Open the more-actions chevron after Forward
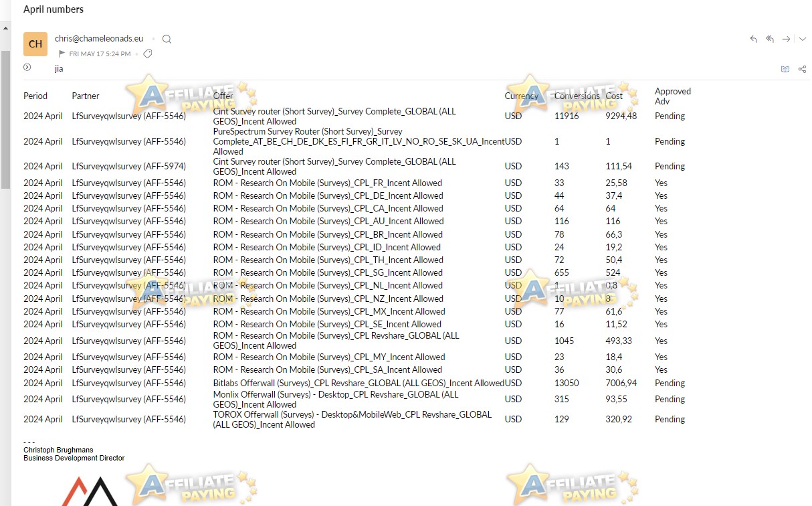Viewport: 812px width, 506px height. 803,39
